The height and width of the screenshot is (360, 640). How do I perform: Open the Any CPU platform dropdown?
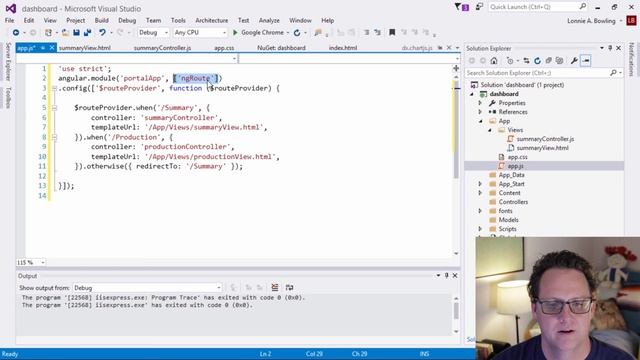point(200,32)
